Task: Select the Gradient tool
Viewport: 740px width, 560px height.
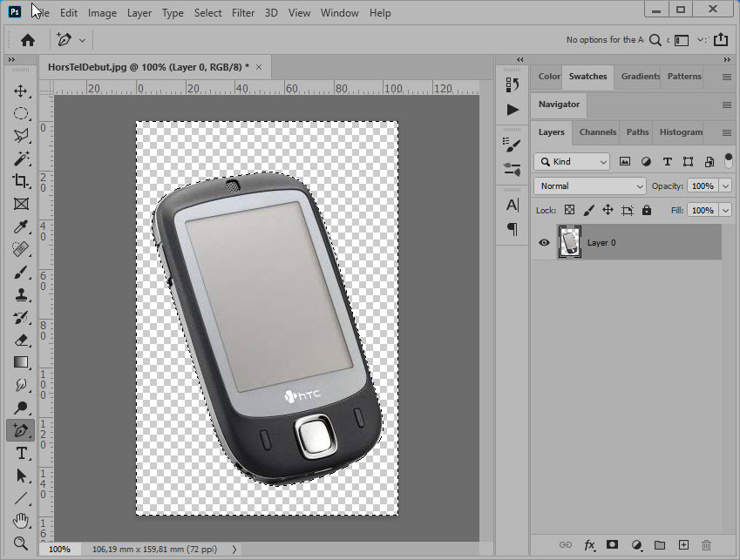Action: (x=20, y=362)
